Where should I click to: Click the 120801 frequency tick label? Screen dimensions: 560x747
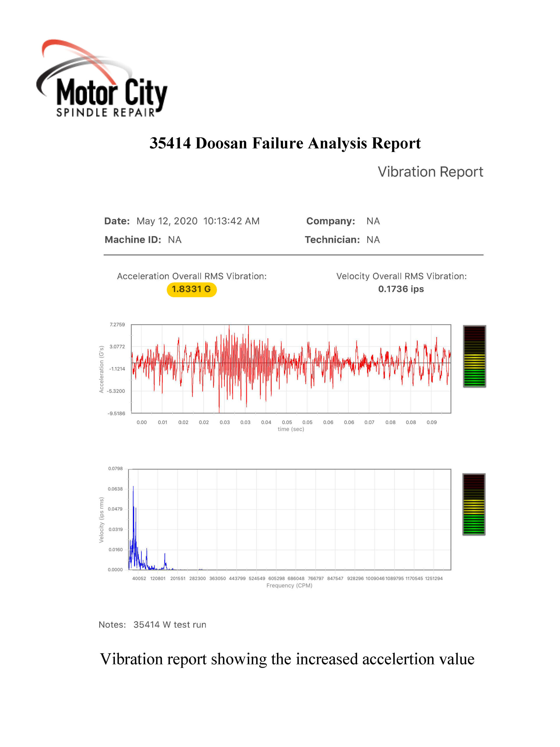click(x=158, y=578)
